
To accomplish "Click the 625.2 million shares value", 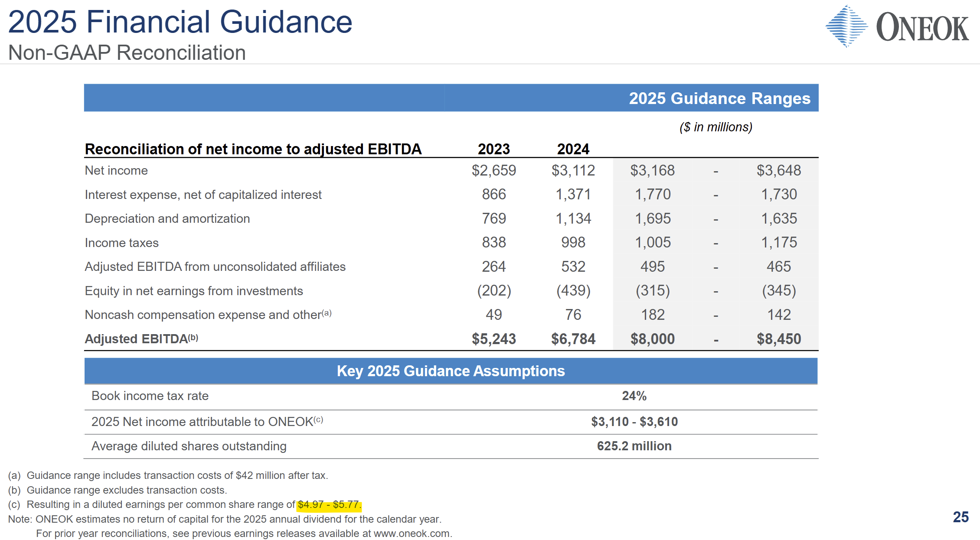I will [x=634, y=446].
